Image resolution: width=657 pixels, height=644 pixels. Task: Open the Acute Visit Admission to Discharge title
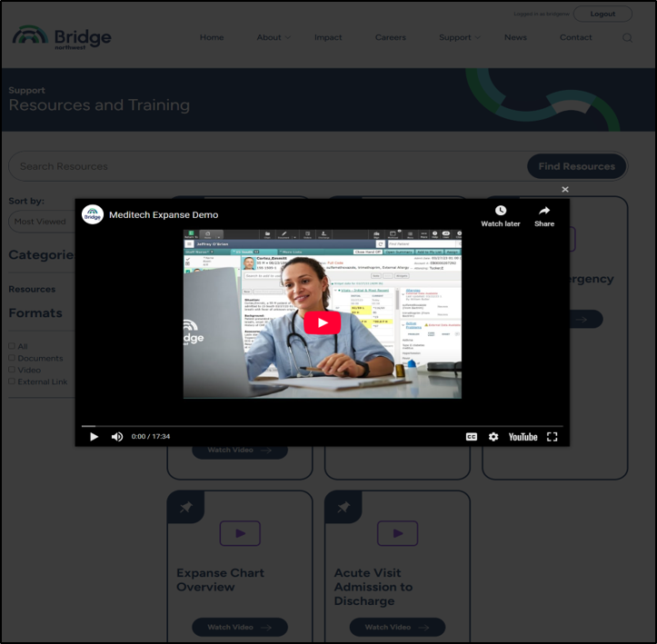point(373,587)
